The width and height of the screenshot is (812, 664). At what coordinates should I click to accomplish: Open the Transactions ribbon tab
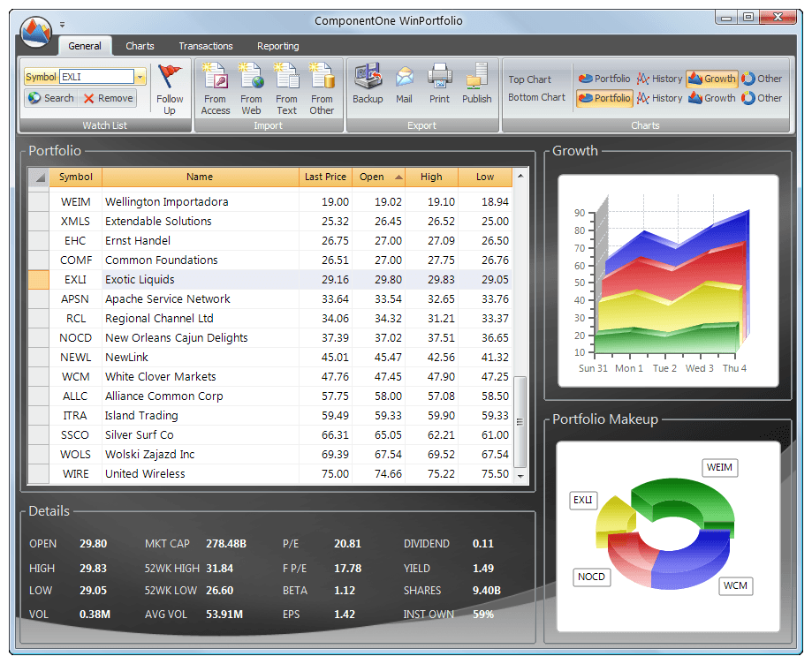206,46
